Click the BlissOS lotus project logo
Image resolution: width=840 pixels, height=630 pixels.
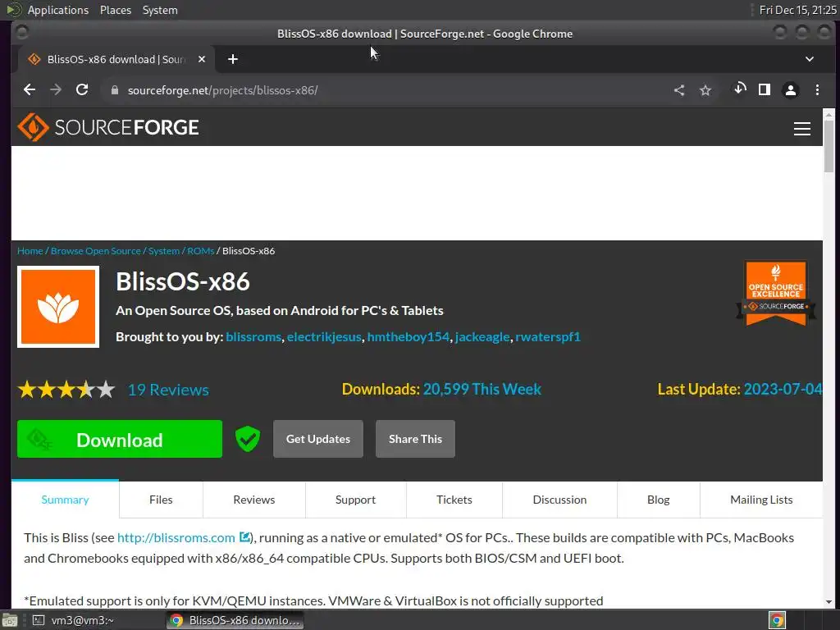58,307
